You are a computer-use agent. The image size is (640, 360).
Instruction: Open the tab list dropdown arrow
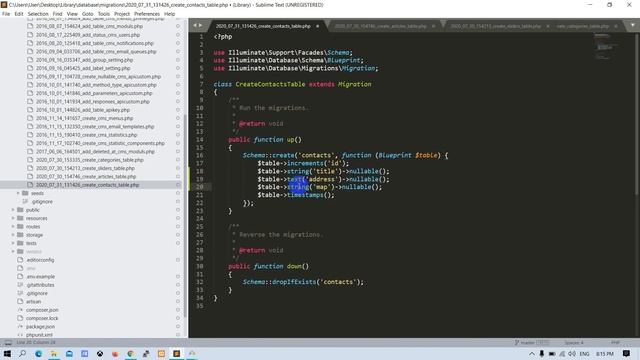coord(632,25)
